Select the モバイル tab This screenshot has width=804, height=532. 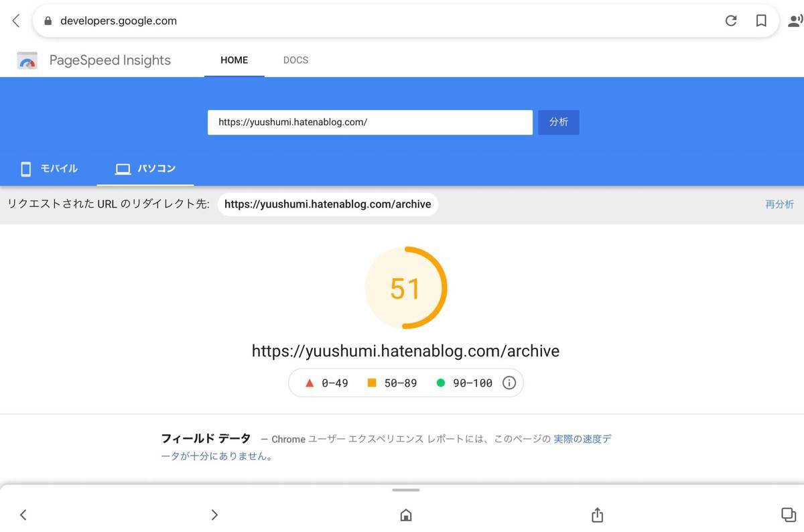[48, 169]
